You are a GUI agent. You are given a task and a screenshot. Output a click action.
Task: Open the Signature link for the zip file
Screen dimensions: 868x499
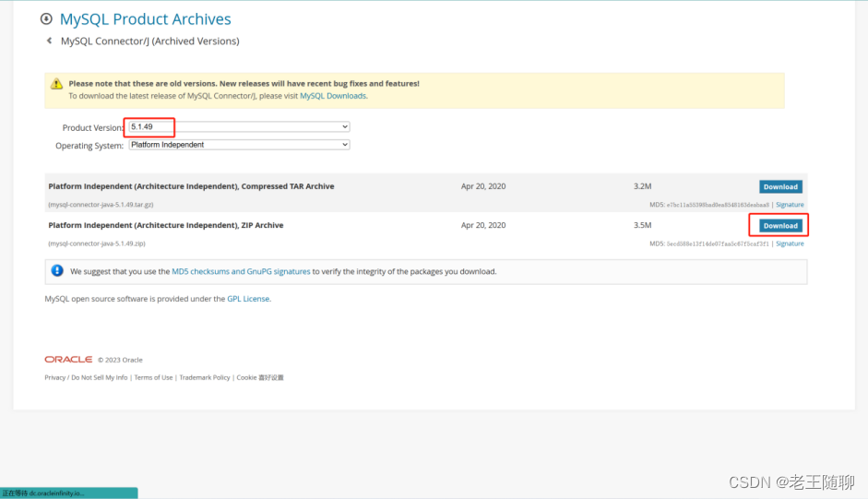coord(790,244)
